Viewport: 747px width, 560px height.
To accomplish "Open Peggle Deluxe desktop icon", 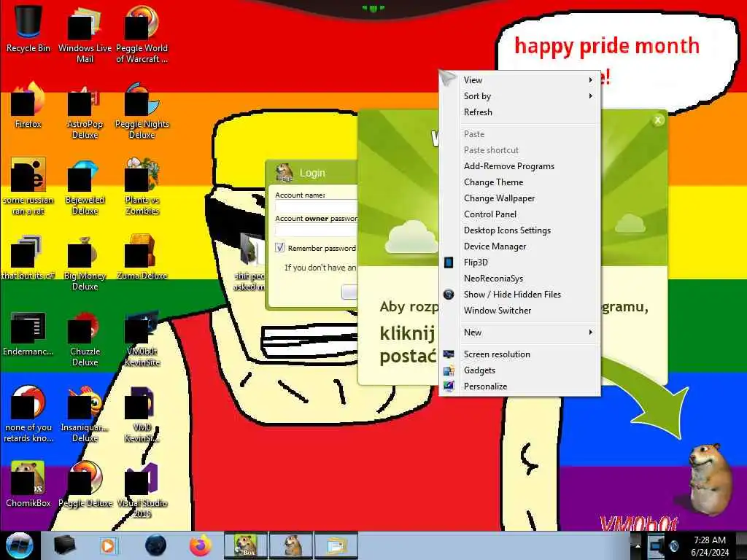I will pyautogui.click(x=85, y=484).
